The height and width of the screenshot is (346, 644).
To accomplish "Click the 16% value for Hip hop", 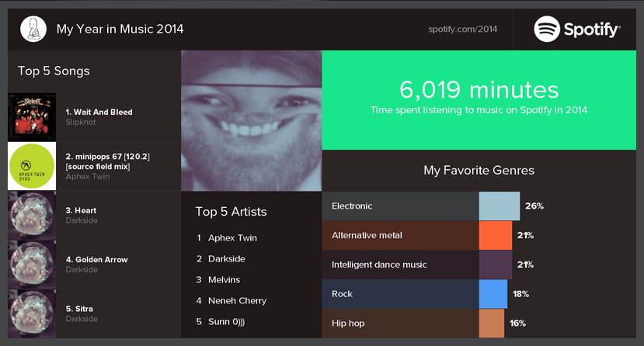I will point(517,323).
